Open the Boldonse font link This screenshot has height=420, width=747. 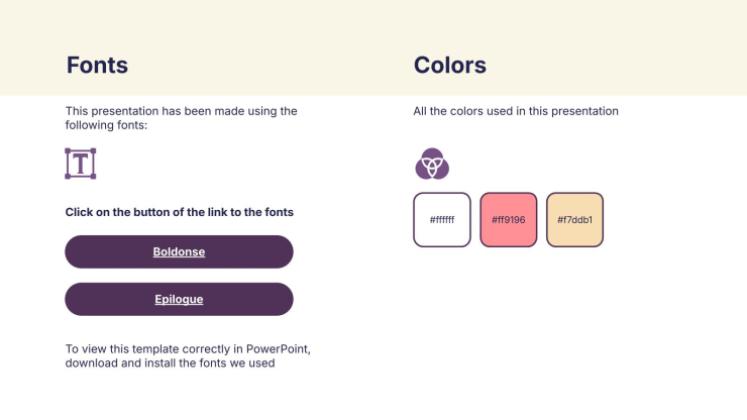point(179,252)
